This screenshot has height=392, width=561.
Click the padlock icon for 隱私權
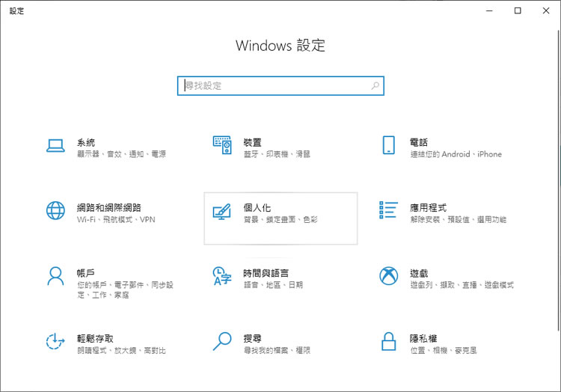(x=388, y=341)
